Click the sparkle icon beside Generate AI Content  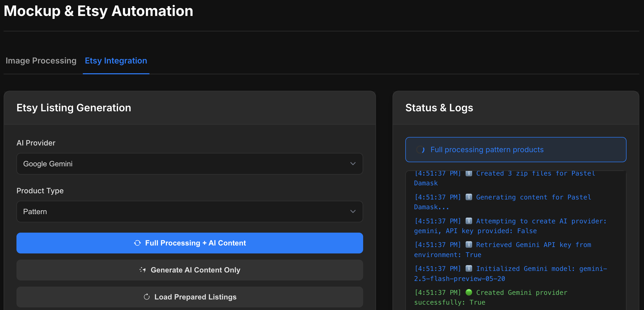click(x=143, y=270)
